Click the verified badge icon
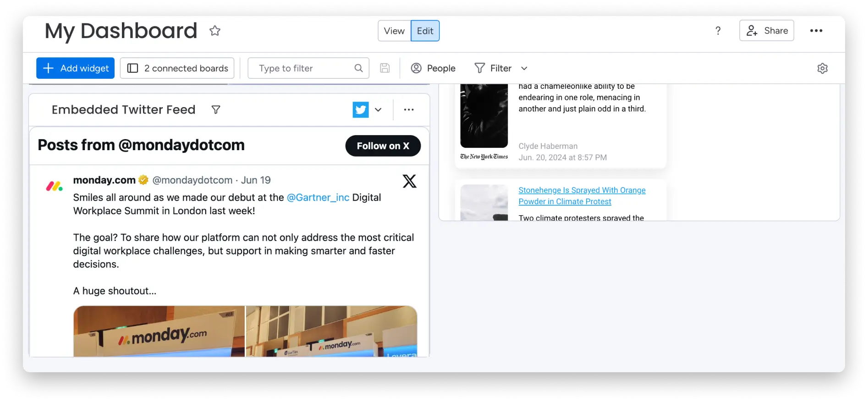 point(143,180)
